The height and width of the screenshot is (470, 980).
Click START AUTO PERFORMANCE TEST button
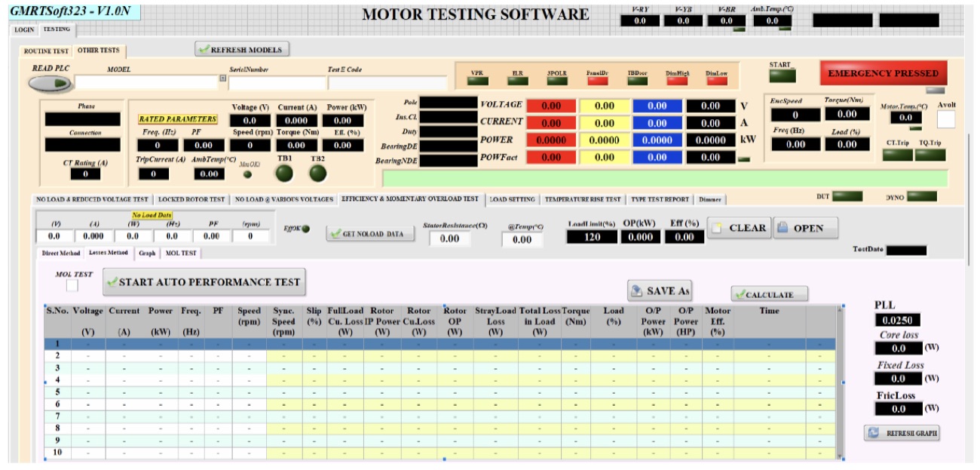click(x=204, y=282)
